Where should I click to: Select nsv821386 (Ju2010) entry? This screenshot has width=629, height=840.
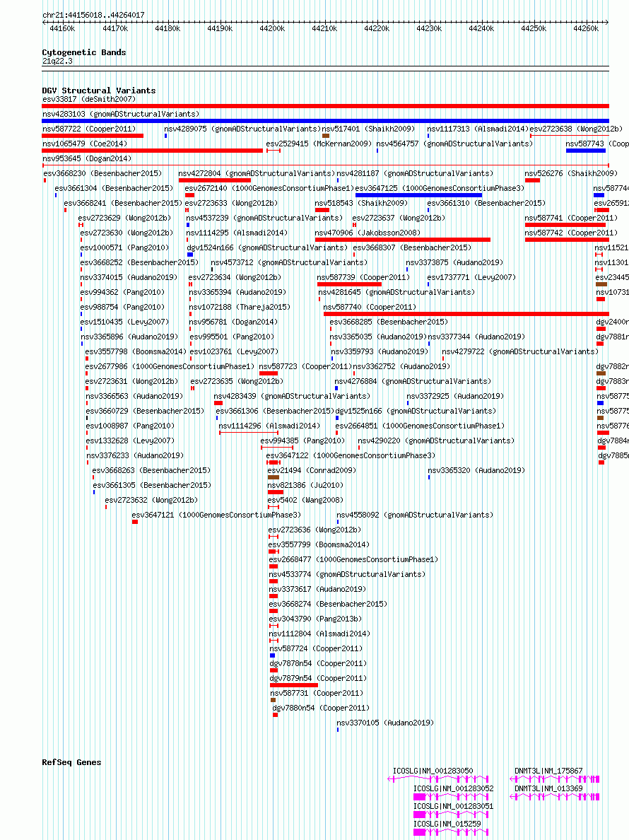(x=305, y=485)
